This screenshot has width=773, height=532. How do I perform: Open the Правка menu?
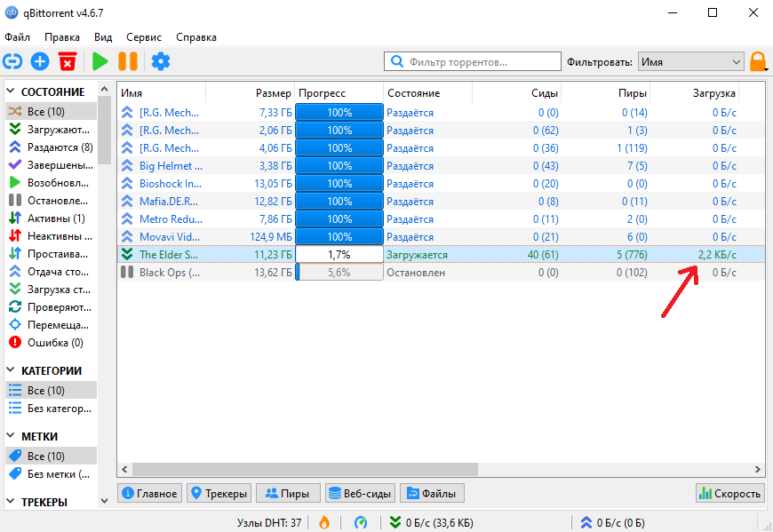[62, 37]
